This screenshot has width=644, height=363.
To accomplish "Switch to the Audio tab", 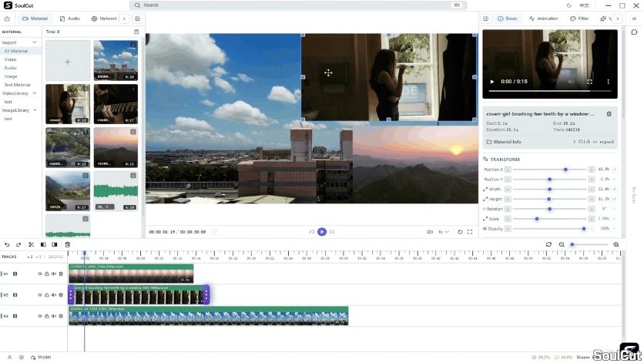I will pyautogui.click(x=70, y=18).
